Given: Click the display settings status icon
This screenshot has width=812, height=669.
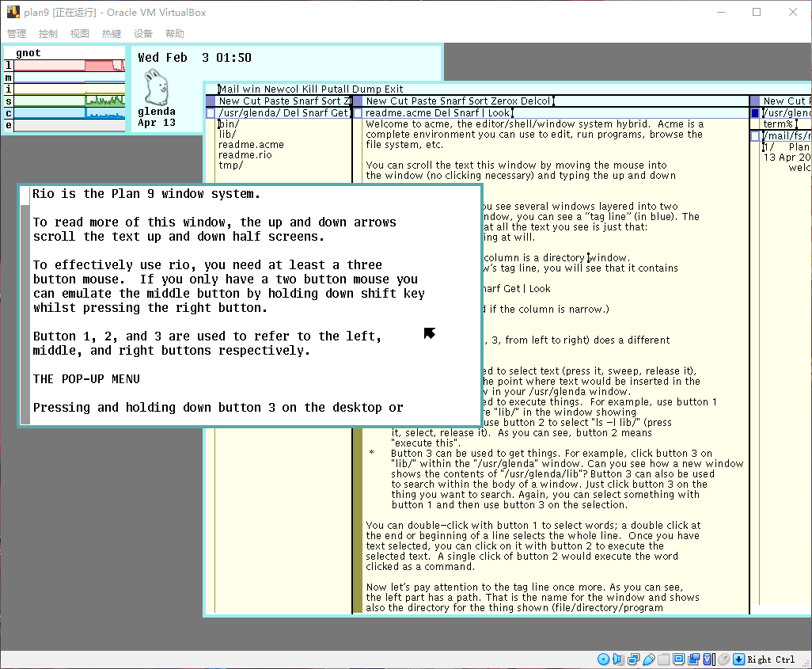Looking at the screenshot, I should pyautogui.click(x=679, y=659).
